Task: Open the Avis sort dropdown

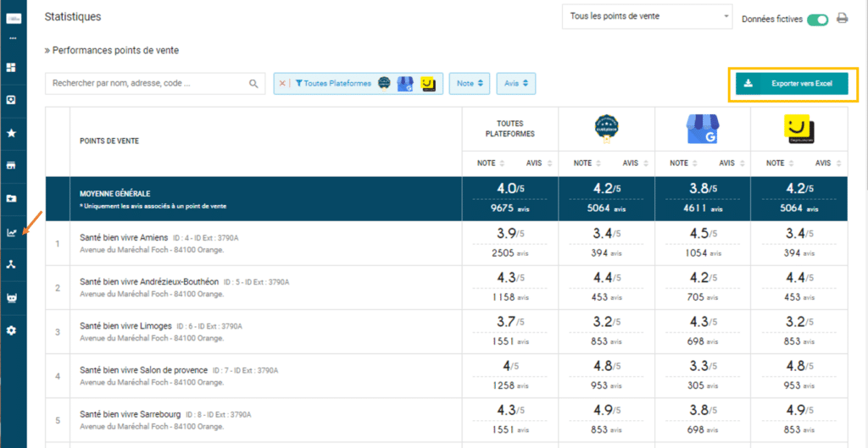Action: [515, 83]
